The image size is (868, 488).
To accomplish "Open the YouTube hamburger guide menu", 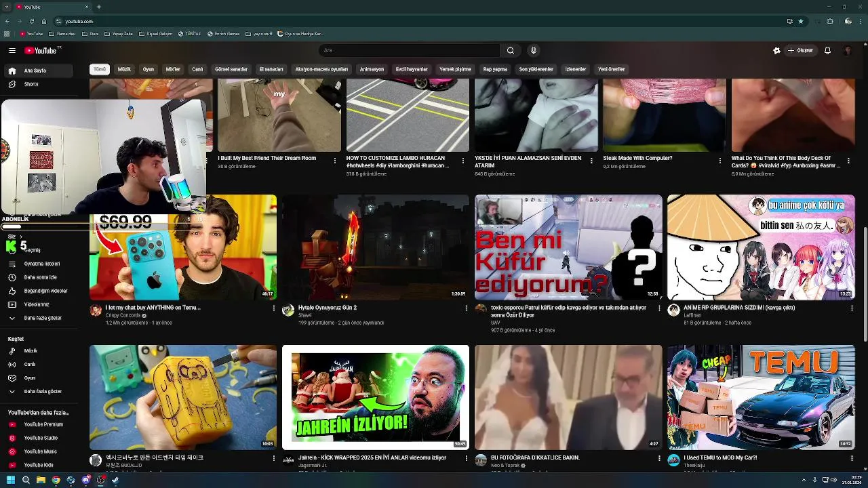I will (x=12, y=50).
